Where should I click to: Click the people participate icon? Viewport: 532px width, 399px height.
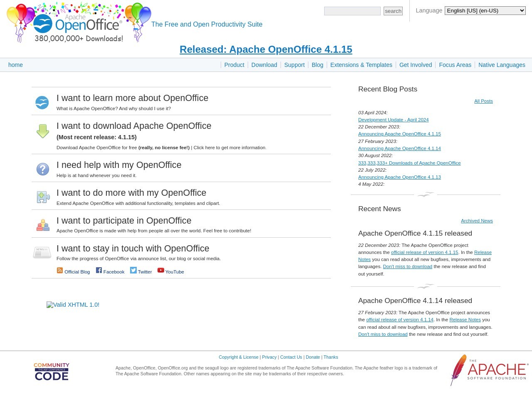pos(43,225)
